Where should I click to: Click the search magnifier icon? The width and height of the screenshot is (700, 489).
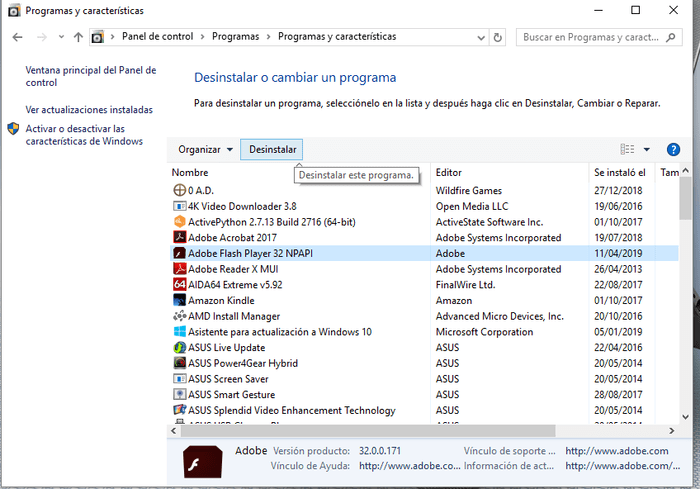tap(671, 38)
